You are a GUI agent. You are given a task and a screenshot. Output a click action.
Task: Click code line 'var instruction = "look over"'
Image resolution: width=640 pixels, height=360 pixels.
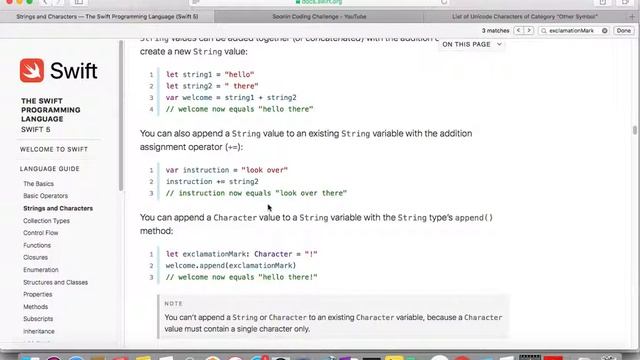(x=227, y=170)
